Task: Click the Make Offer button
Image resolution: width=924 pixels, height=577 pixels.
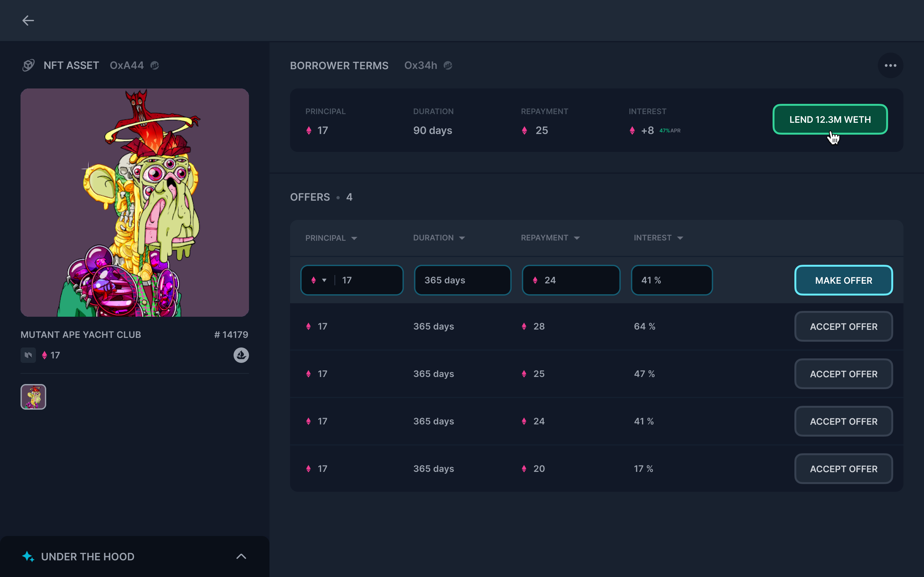Action: [x=843, y=280]
